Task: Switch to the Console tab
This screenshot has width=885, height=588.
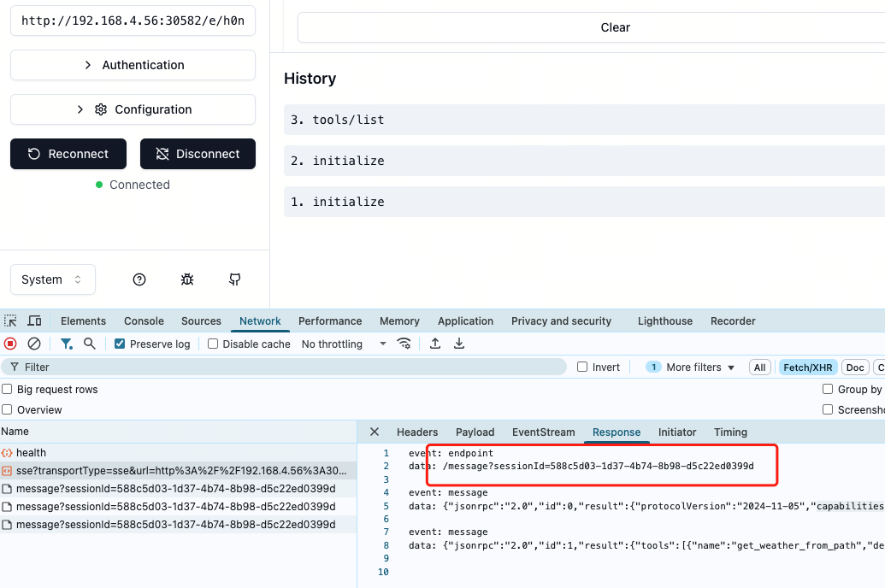Action: (144, 321)
